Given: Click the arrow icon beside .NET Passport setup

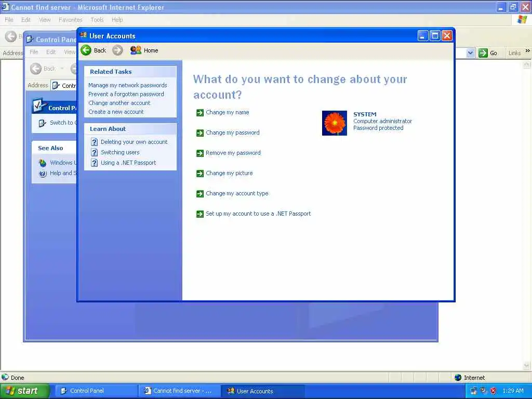Looking at the screenshot, I should (x=200, y=214).
